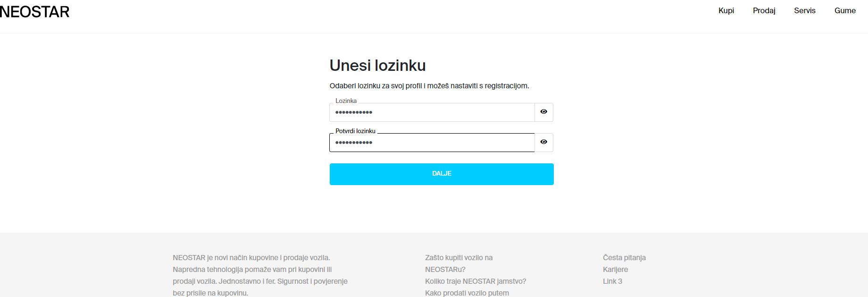Open the Kupi menu item
This screenshot has height=297, width=868.
point(726,10)
